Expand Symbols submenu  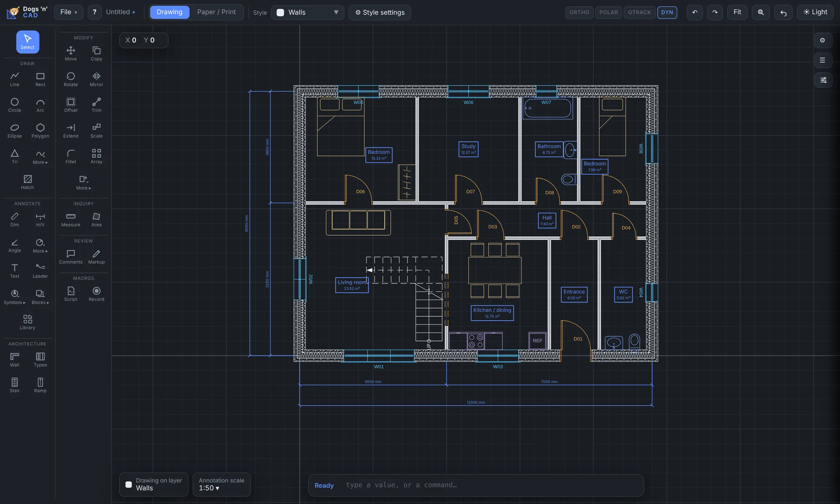pos(15,297)
